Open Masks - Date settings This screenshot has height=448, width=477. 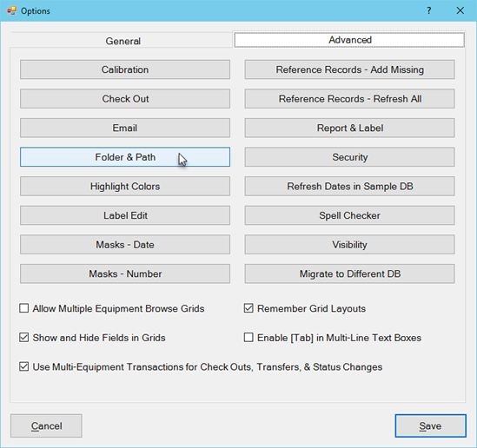[x=125, y=245]
